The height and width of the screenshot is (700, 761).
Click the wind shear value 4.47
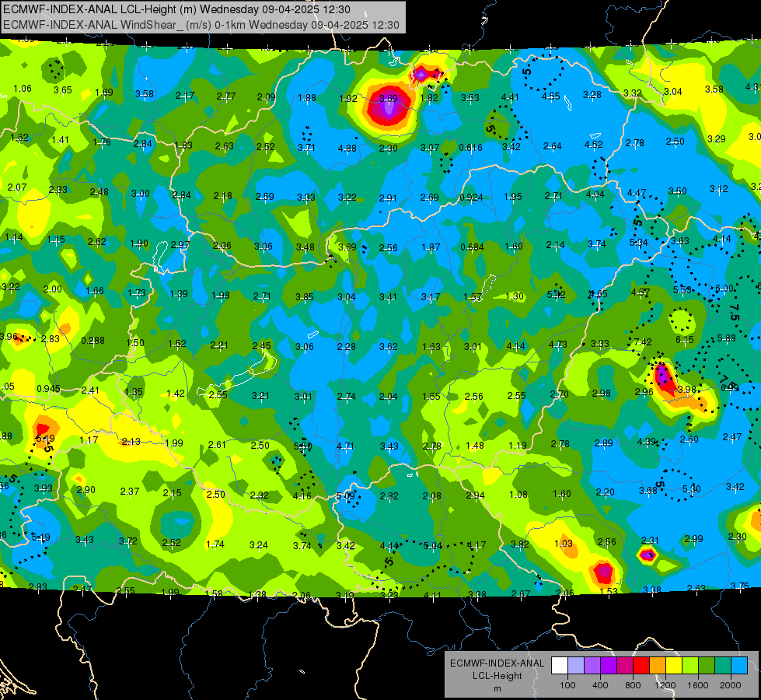(637, 193)
